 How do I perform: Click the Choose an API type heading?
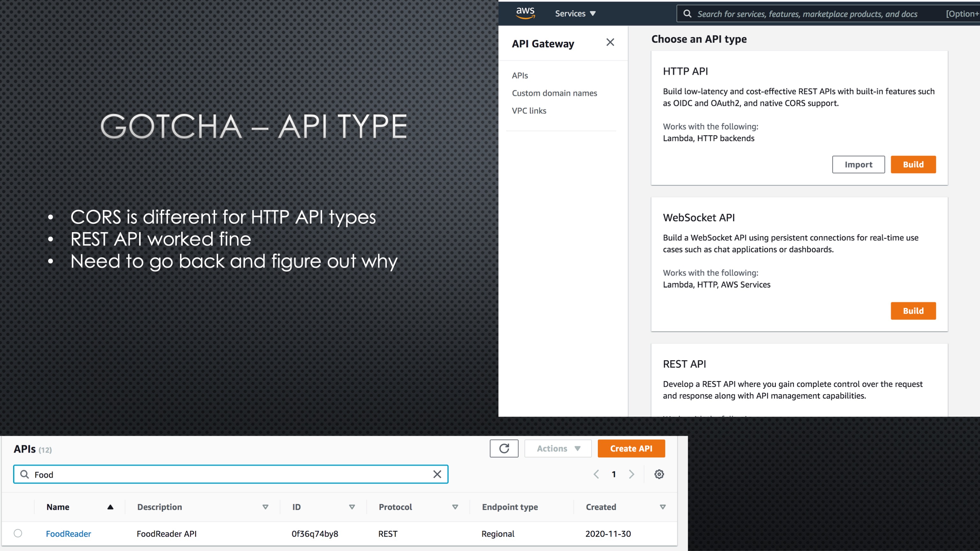[699, 39]
